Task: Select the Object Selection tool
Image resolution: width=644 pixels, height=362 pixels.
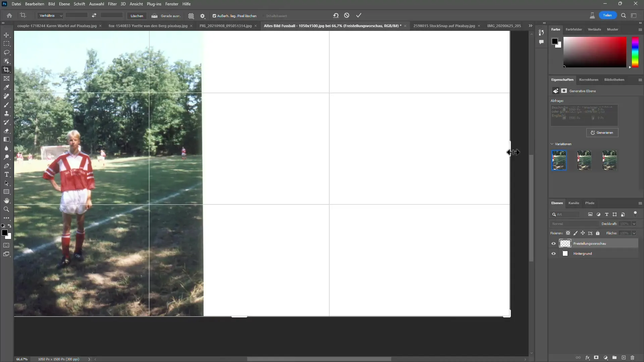Action: (x=6, y=61)
